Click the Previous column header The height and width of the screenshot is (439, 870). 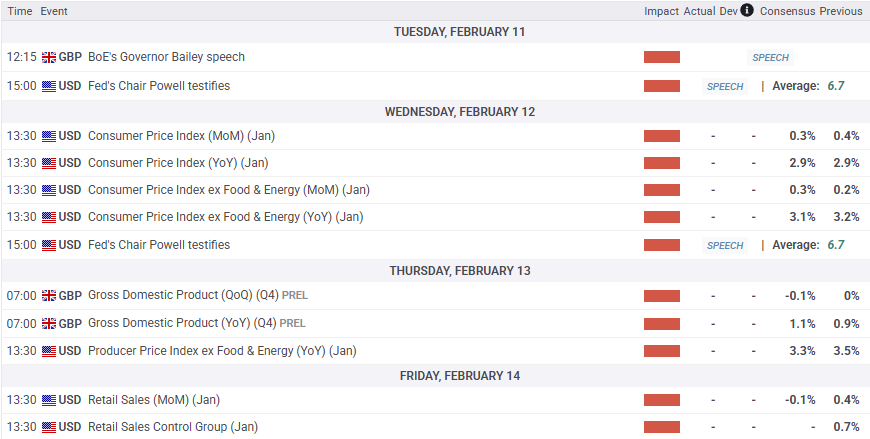[x=841, y=11]
